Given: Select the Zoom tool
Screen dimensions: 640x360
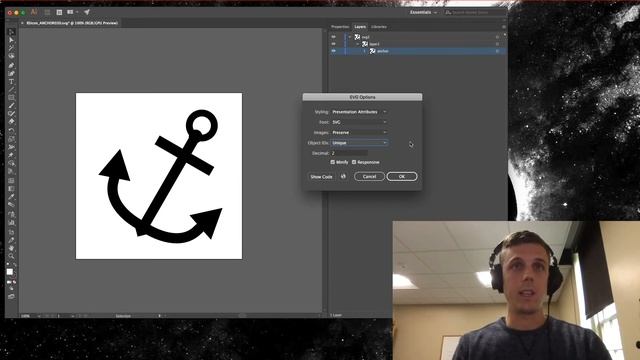Looking at the screenshot, I should coord(11,256).
